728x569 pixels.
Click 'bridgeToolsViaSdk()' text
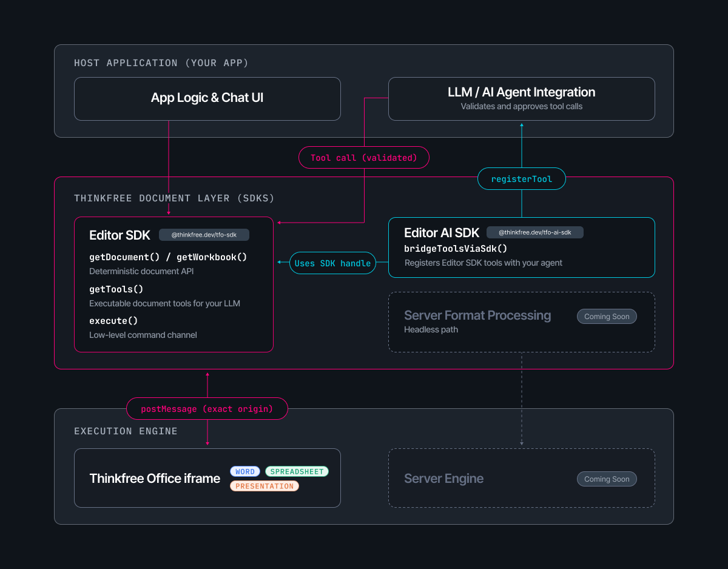tap(456, 249)
